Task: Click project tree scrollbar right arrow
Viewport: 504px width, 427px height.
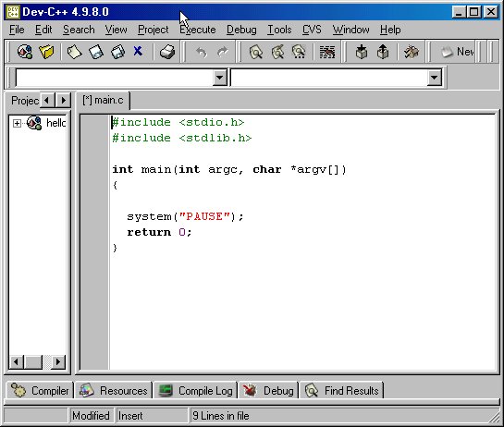Action: [x=58, y=362]
